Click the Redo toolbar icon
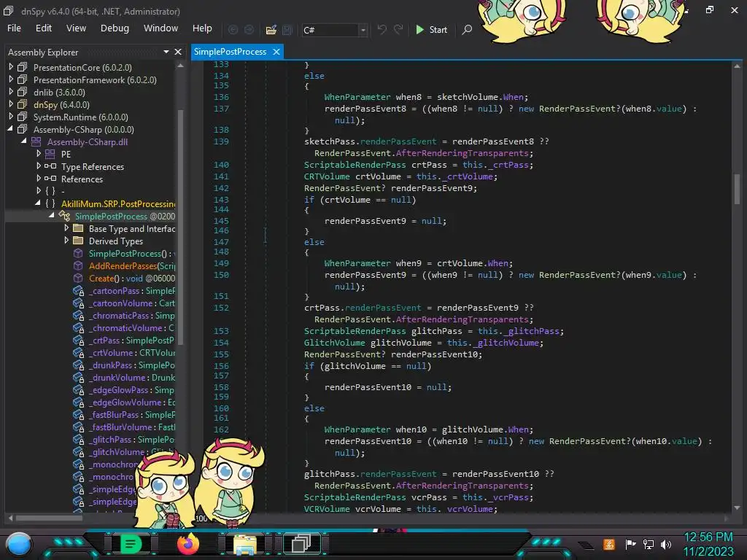This screenshot has height=560, width=747. [x=398, y=29]
